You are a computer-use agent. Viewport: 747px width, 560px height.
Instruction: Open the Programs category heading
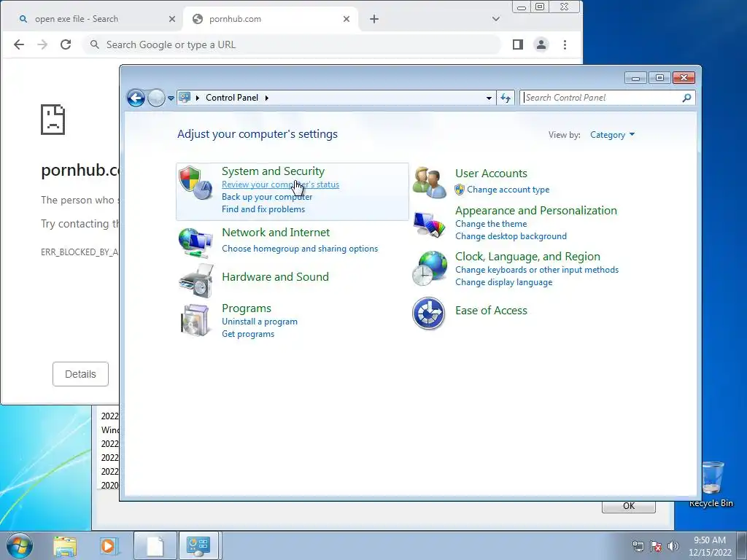coord(247,308)
